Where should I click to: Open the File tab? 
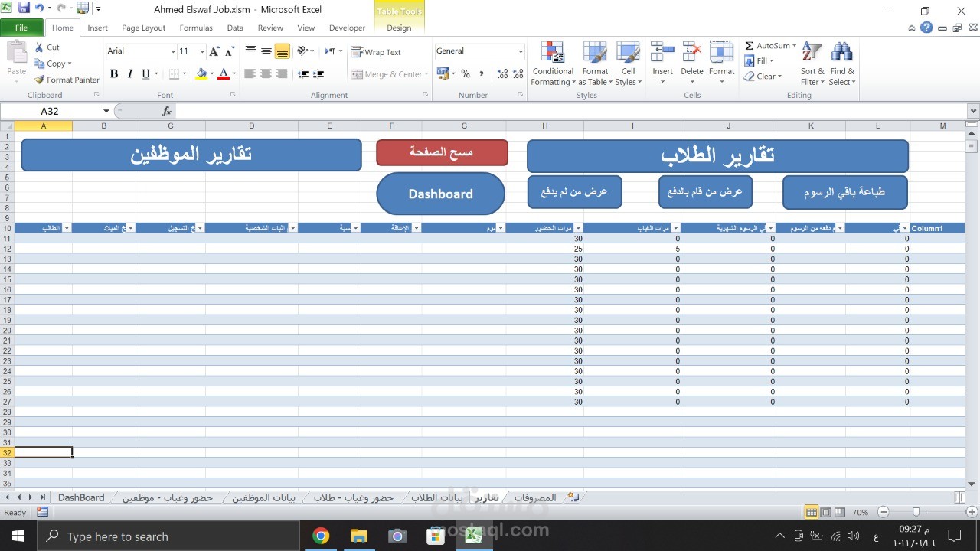[x=21, y=28]
